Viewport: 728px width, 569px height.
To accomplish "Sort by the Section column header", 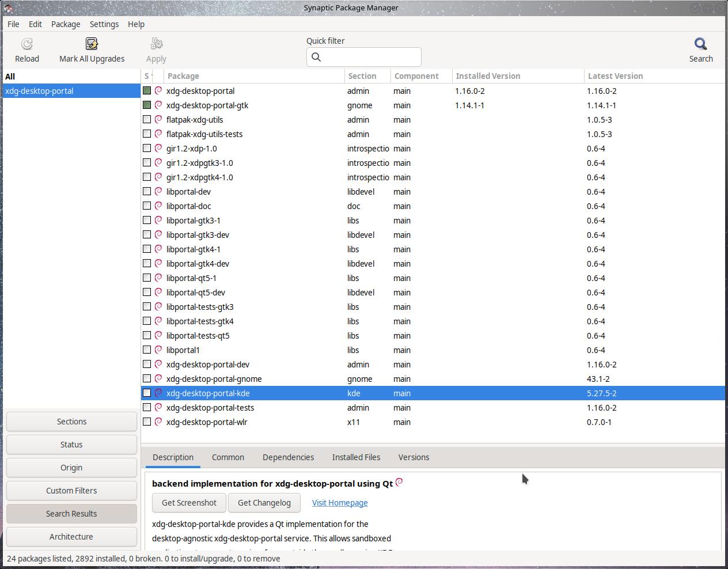I will pos(367,76).
